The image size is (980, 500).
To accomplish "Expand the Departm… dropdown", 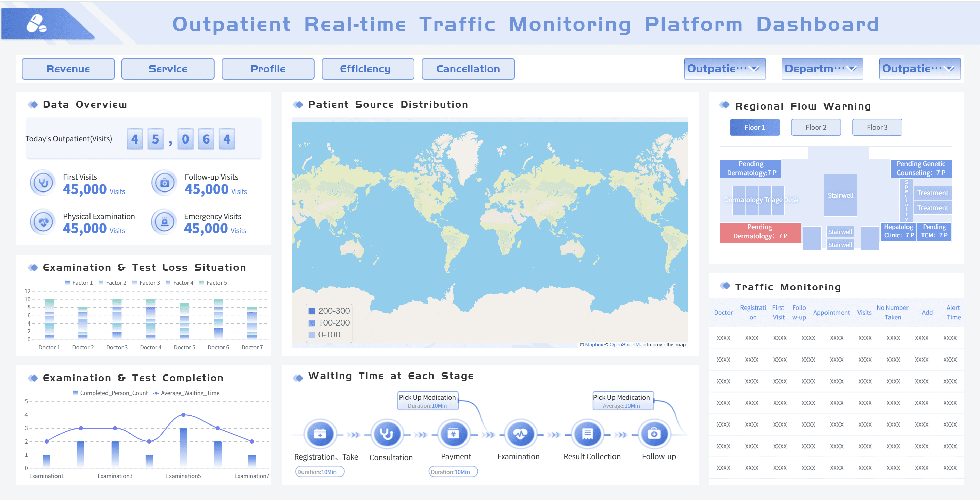I will [822, 69].
